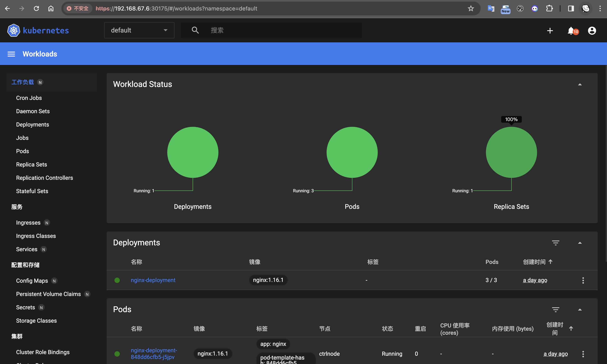
Task: Open the notifications bell icon
Action: (571, 31)
